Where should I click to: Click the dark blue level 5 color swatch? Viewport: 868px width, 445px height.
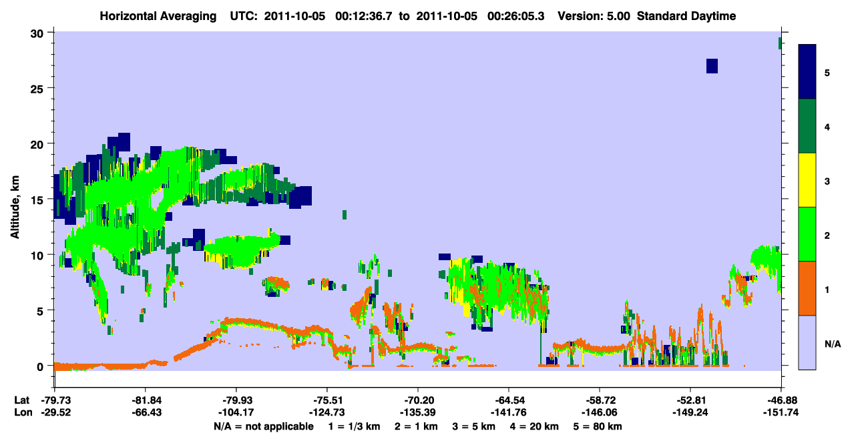(807, 71)
